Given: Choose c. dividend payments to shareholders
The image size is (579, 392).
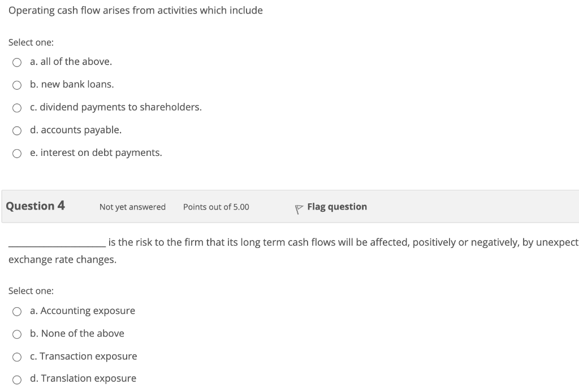Looking at the screenshot, I should (17, 107).
